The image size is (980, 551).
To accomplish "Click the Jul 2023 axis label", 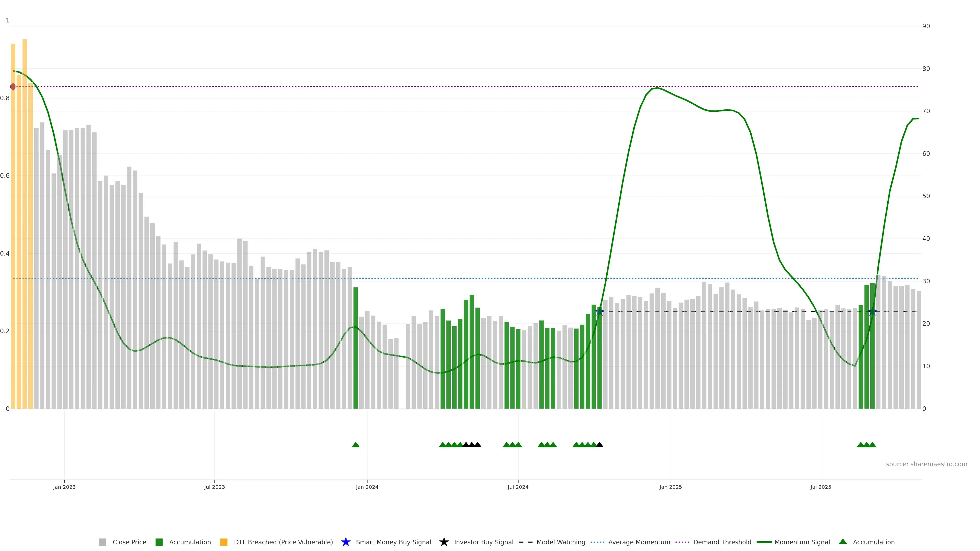I will 214,487.
